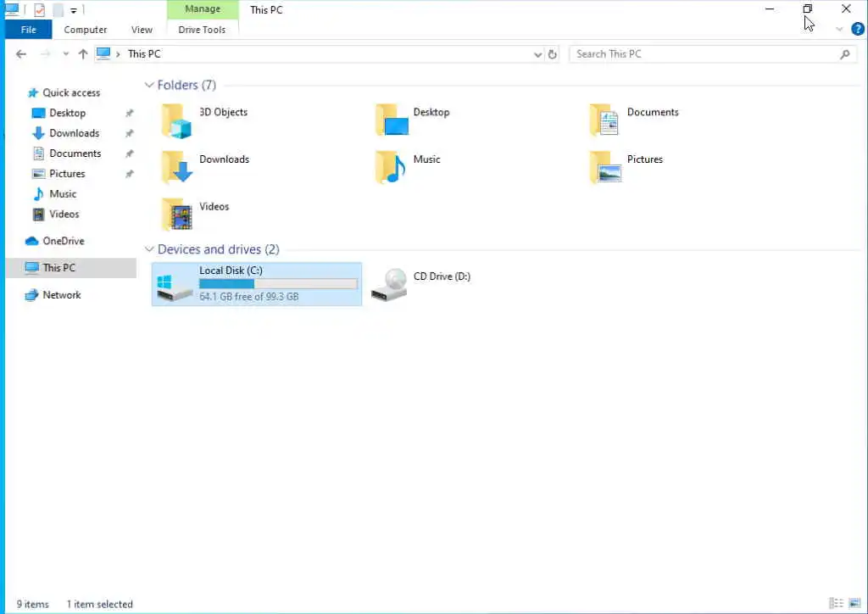Switch to Details view layout icon
The image size is (868, 614).
click(x=836, y=603)
